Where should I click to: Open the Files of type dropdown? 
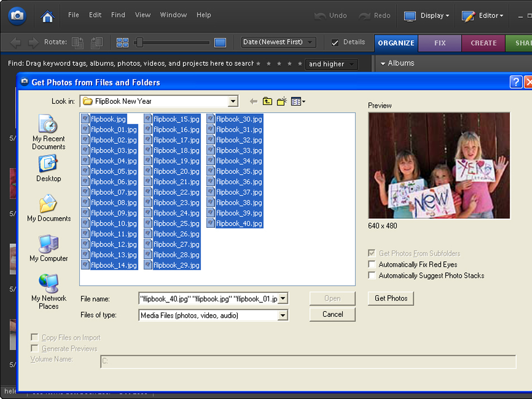tap(282, 315)
